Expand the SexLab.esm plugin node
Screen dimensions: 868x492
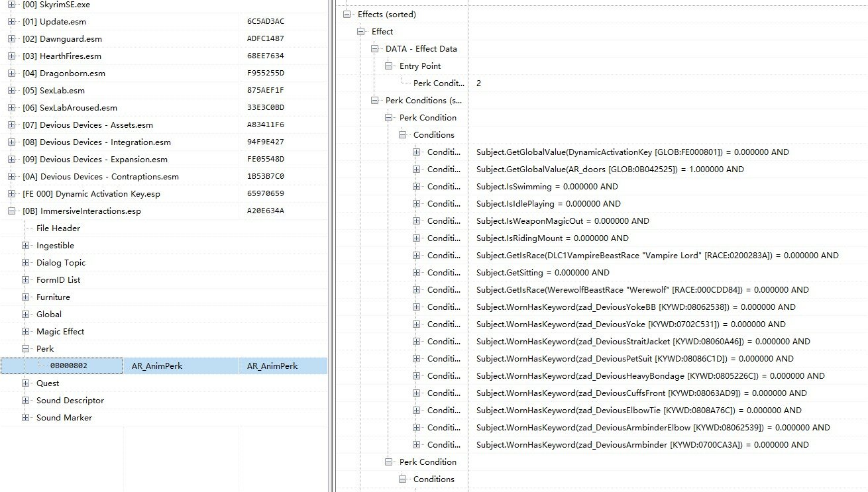11,91
